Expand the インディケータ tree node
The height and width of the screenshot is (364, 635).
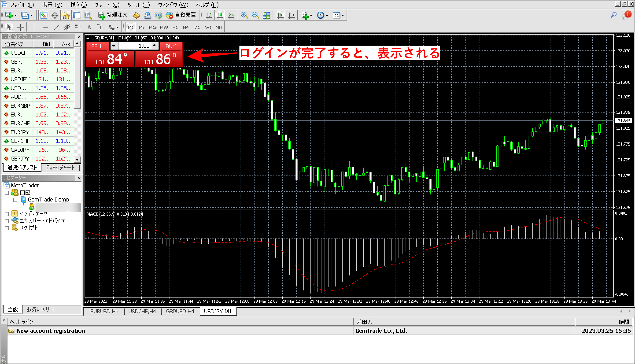(x=7, y=214)
